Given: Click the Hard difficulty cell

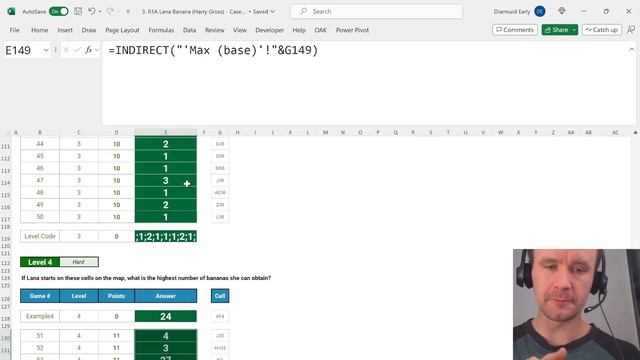Looking at the screenshot, I should [79, 262].
